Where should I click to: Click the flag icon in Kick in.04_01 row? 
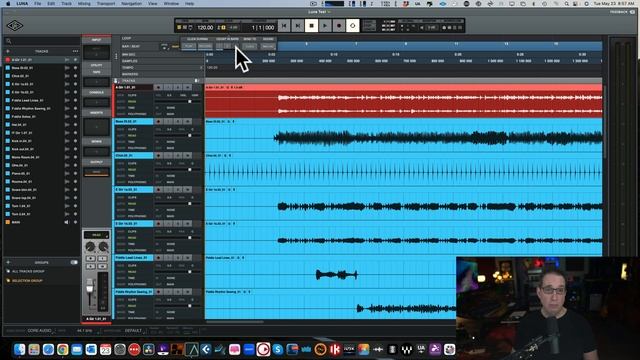(67, 141)
